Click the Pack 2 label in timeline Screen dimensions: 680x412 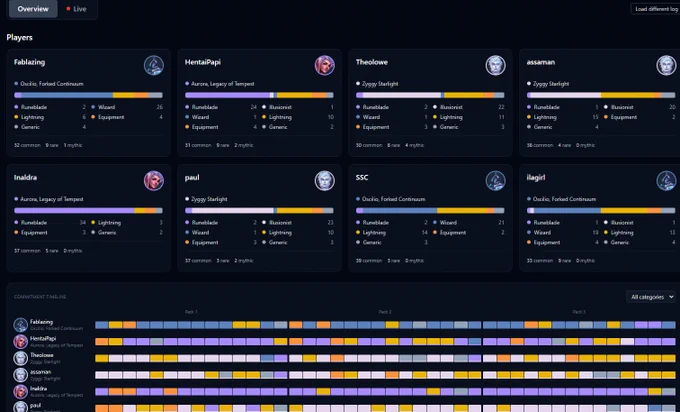(x=385, y=312)
